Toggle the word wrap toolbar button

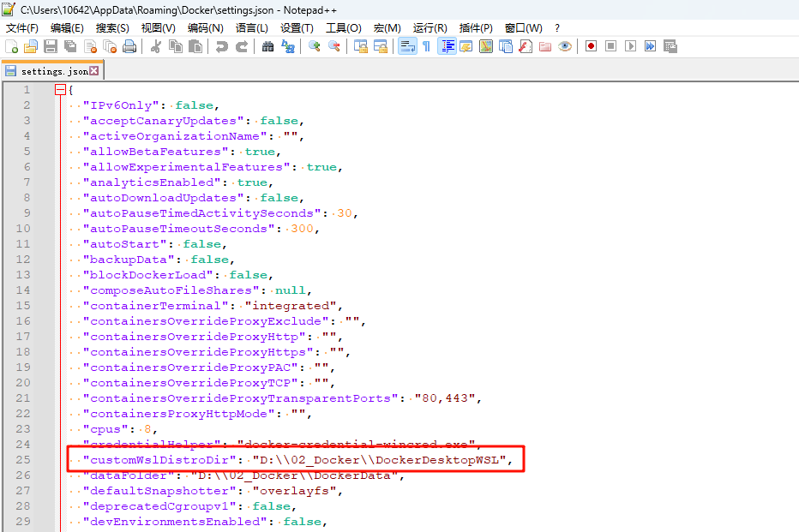coord(406,46)
